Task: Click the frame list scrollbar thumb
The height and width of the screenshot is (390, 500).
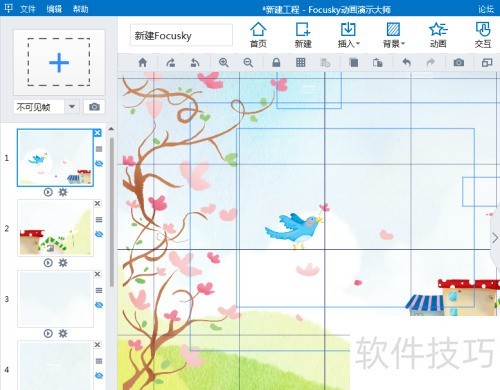Action: coord(112,212)
